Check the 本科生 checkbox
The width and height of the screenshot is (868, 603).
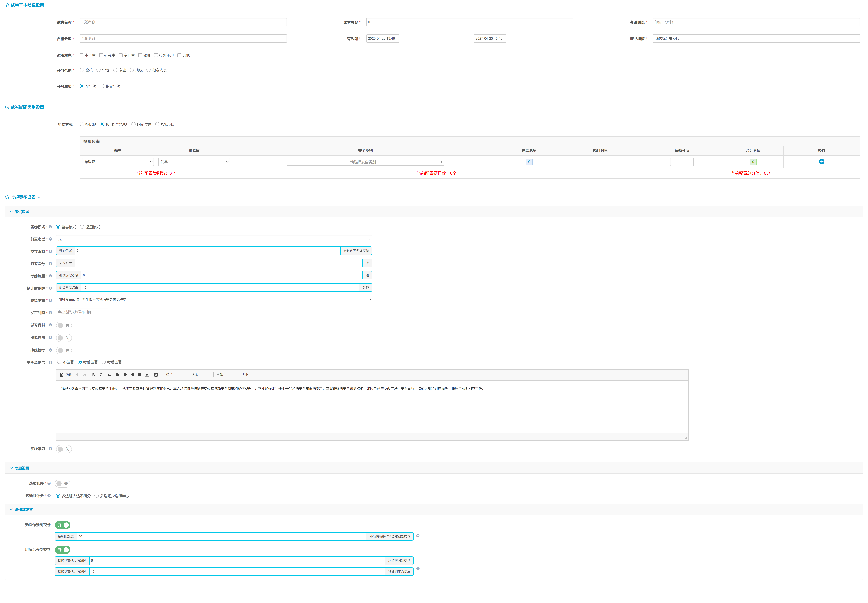(x=82, y=55)
